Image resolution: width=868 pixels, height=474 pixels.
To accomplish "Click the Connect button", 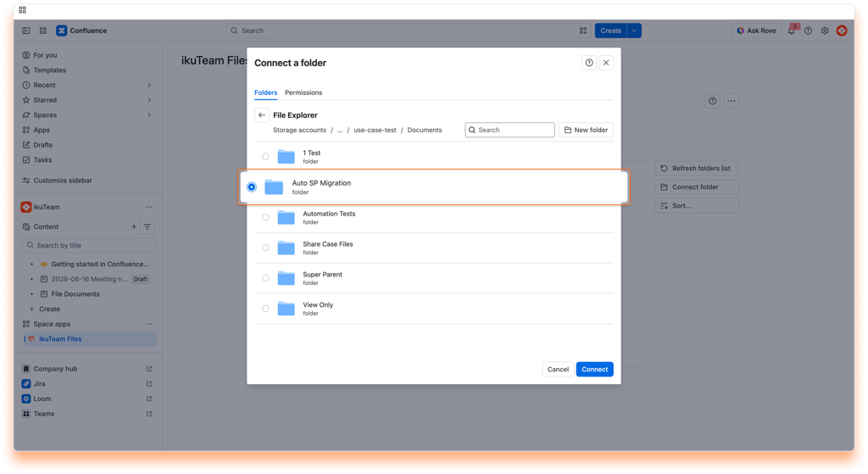I will pos(594,370).
